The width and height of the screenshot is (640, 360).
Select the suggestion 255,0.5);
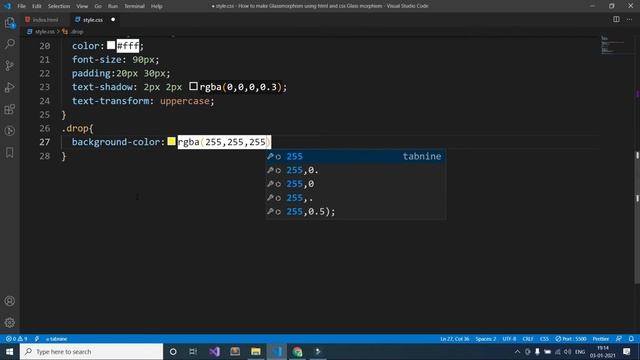pyautogui.click(x=356, y=212)
